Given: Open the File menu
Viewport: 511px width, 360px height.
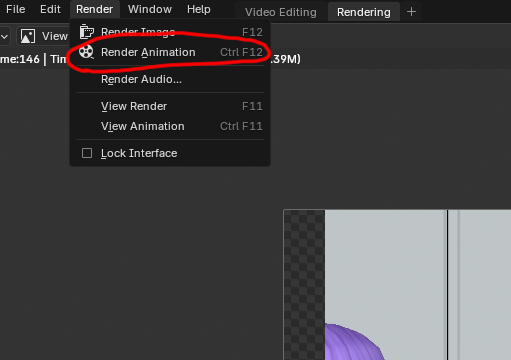Looking at the screenshot, I should click(15, 9).
